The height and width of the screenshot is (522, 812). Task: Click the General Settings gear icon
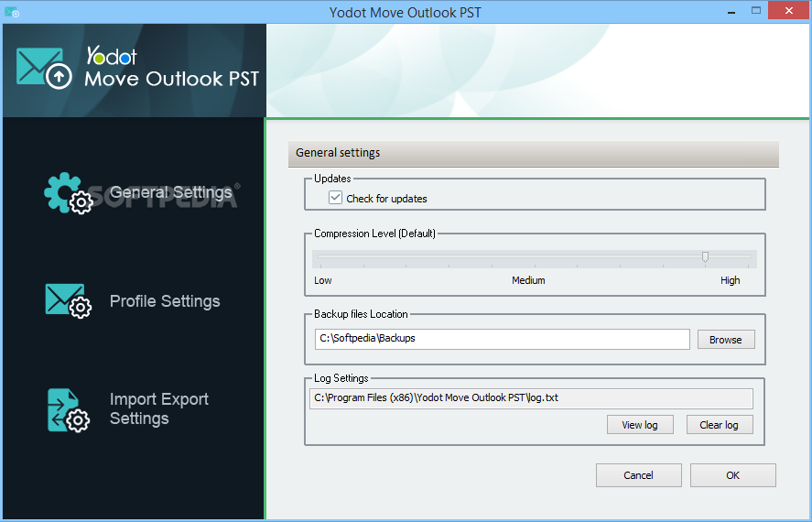coord(69,193)
